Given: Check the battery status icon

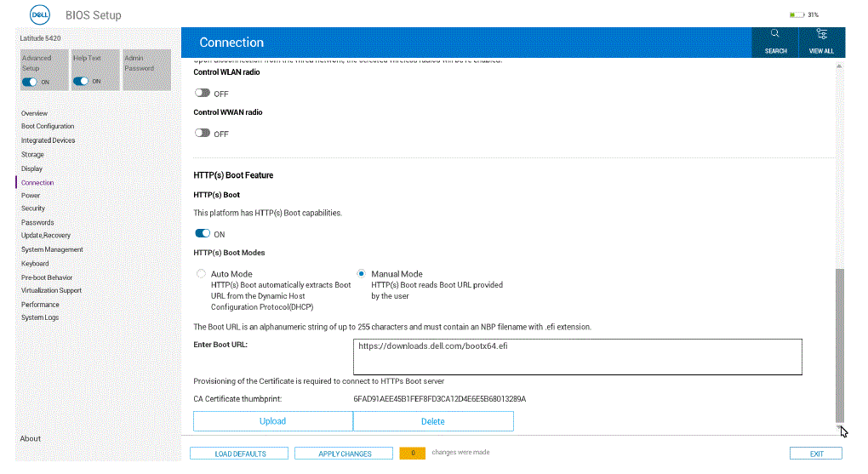Looking at the screenshot, I should point(797,15).
